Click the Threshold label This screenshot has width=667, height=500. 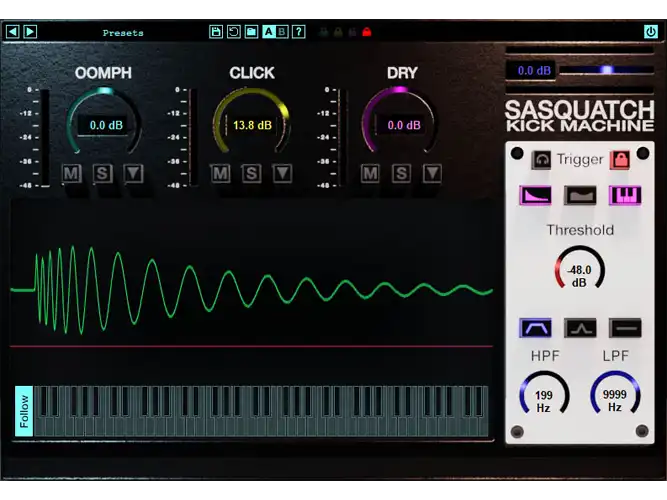580,230
